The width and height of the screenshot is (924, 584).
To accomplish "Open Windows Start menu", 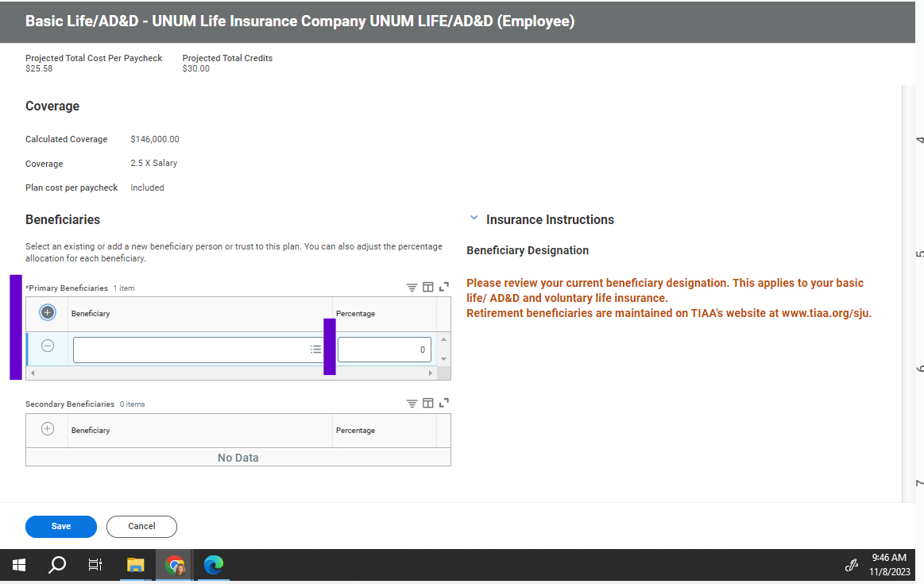I will coord(19,565).
